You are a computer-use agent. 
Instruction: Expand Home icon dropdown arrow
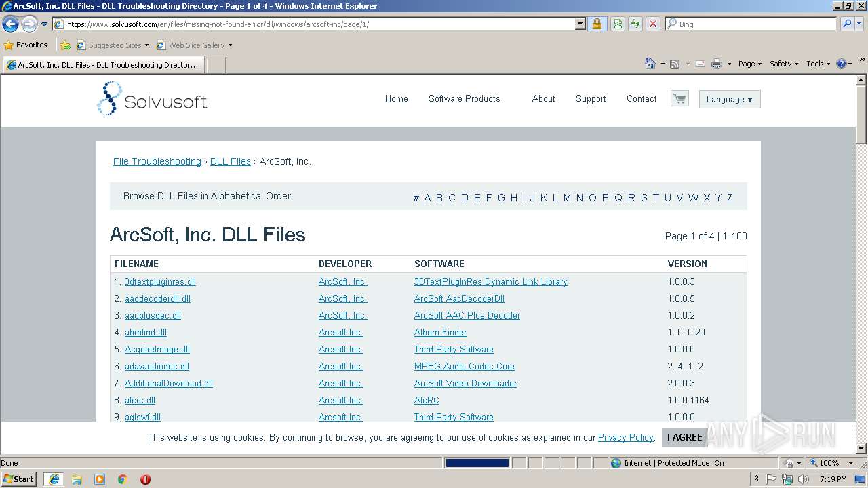pyautogui.click(x=663, y=64)
